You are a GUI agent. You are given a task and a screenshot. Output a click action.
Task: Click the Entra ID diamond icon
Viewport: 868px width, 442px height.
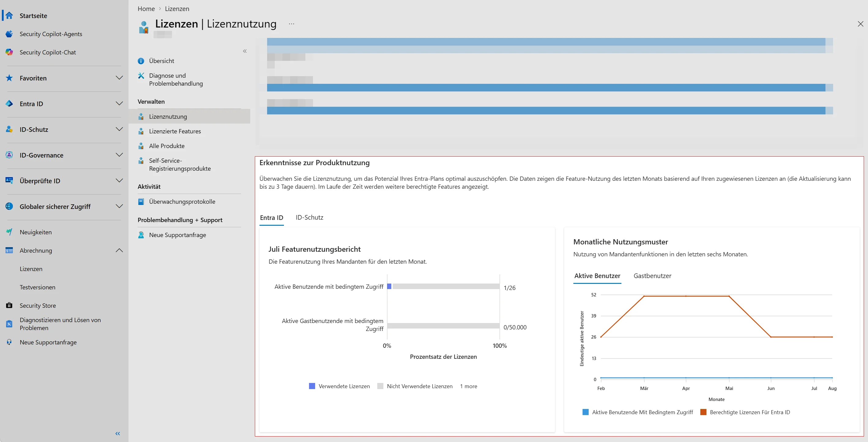pyautogui.click(x=9, y=103)
